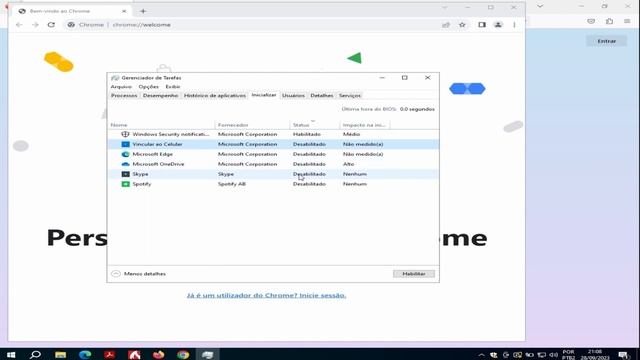Click Habilitado status of Windows Security
Image resolution: width=640 pixels, height=360 pixels.
pos(307,134)
